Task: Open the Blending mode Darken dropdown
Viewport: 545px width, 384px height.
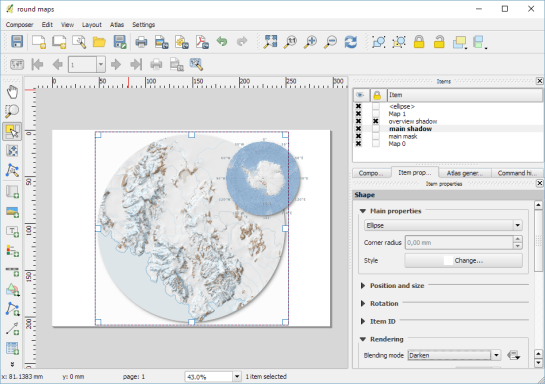Action: click(x=454, y=355)
